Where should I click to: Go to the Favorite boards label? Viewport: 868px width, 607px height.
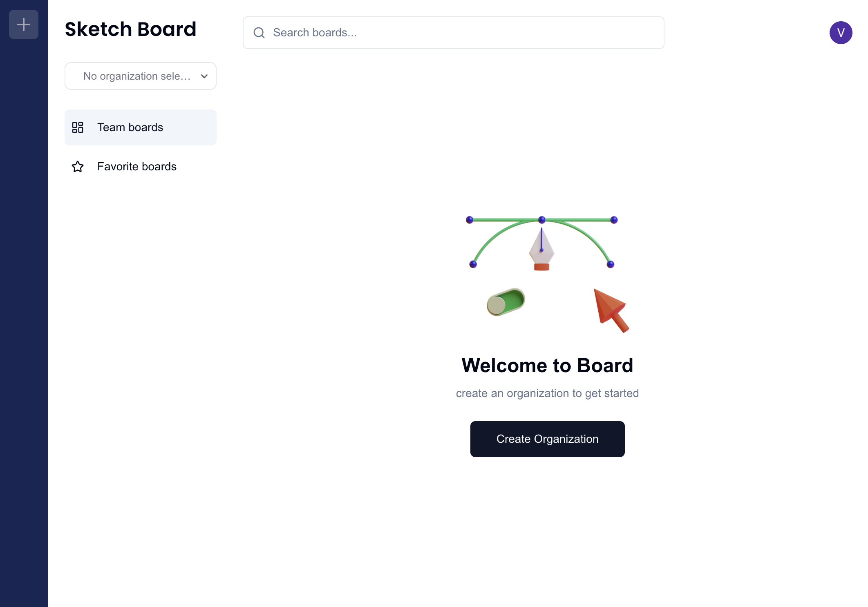[x=136, y=167]
